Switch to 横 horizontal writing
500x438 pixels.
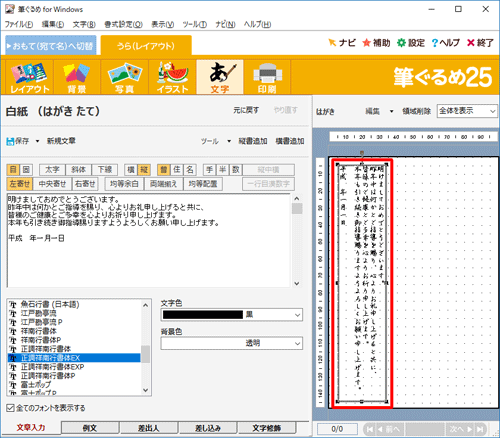pos(131,170)
